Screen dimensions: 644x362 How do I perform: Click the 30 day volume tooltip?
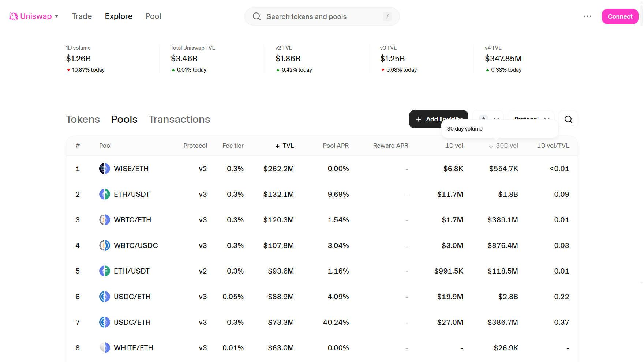pos(499,129)
